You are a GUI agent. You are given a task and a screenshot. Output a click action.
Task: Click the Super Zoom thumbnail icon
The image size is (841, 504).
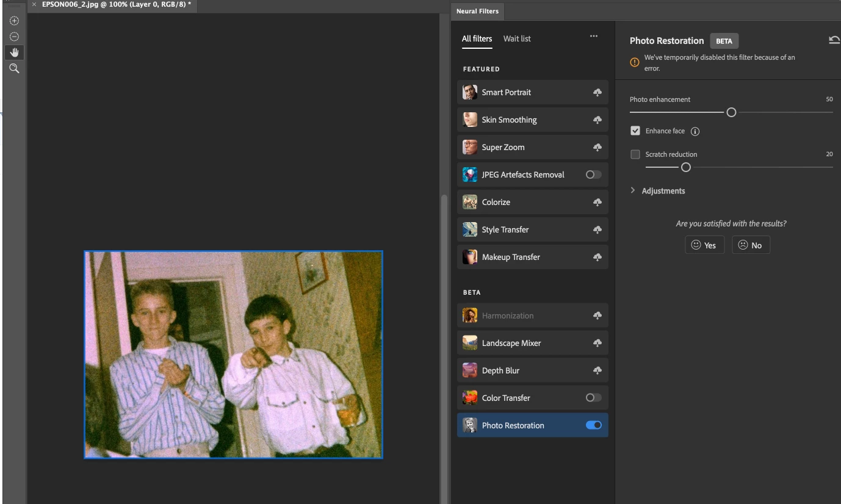tap(470, 147)
